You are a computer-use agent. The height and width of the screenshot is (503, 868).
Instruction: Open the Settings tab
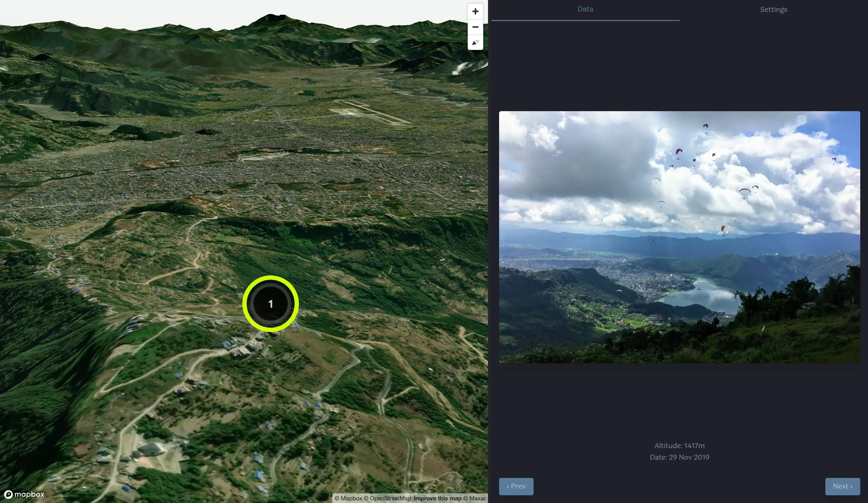coord(773,10)
